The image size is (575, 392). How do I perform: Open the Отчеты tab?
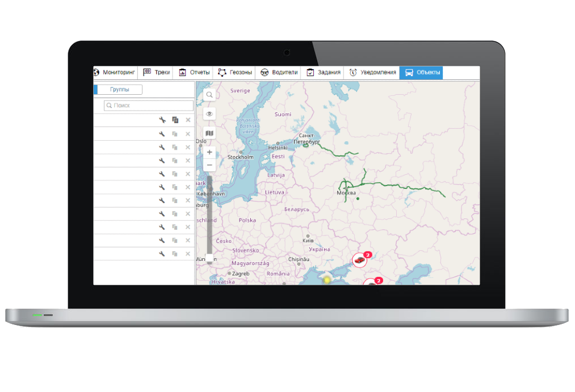(x=194, y=73)
